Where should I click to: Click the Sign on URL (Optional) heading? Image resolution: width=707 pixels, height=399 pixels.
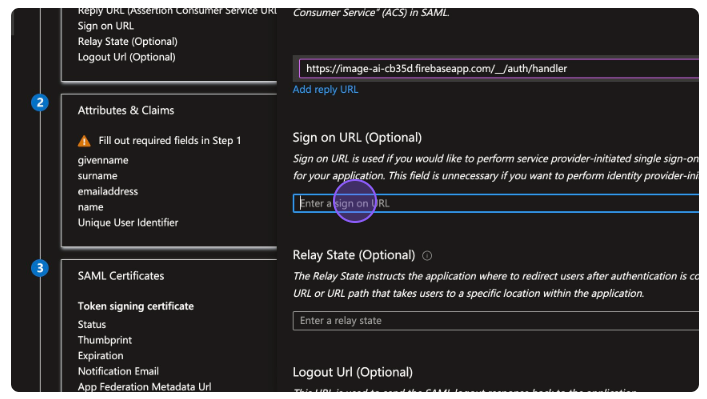click(x=357, y=138)
